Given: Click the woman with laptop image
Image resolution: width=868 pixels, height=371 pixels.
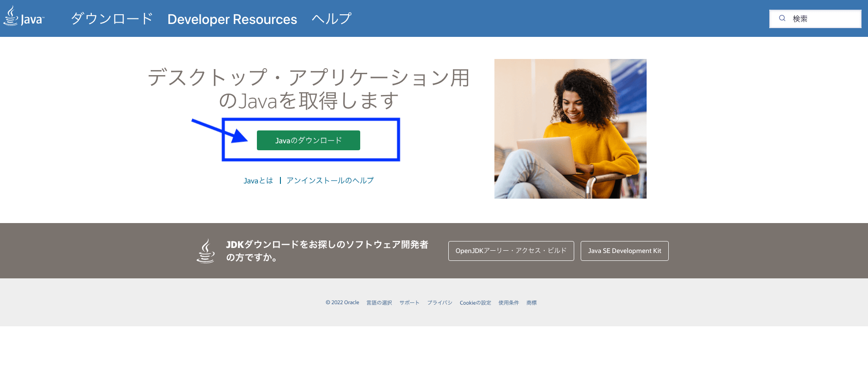Looking at the screenshot, I should (571, 129).
